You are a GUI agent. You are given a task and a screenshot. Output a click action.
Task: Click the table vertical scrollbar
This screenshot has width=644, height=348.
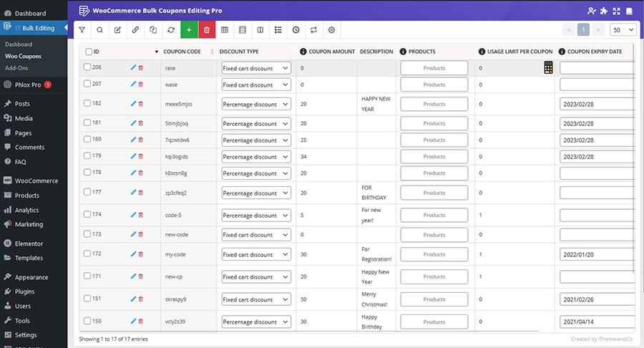coord(635,158)
